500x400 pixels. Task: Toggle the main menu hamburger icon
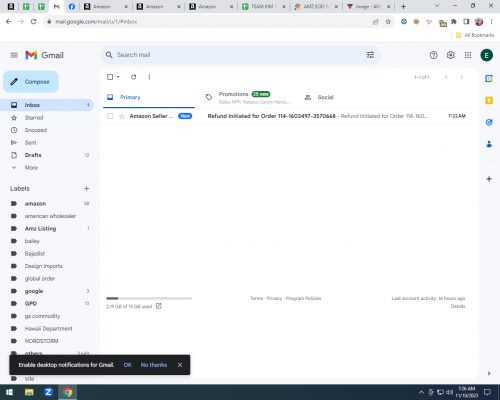(14, 55)
